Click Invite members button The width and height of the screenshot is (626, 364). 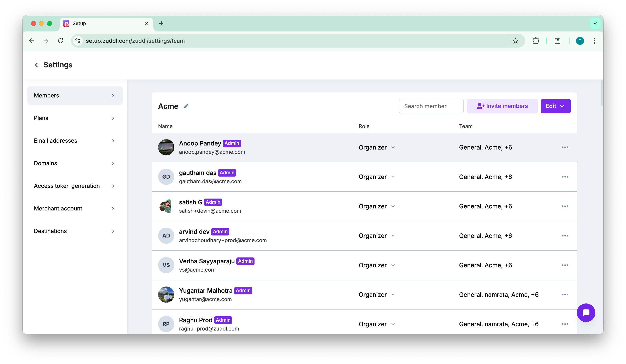pyautogui.click(x=502, y=106)
